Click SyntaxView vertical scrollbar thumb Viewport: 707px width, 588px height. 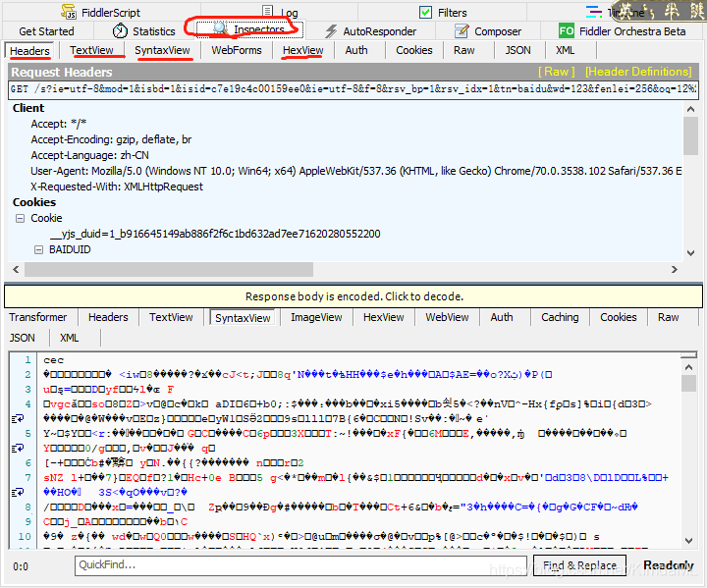[x=689, y=383]
